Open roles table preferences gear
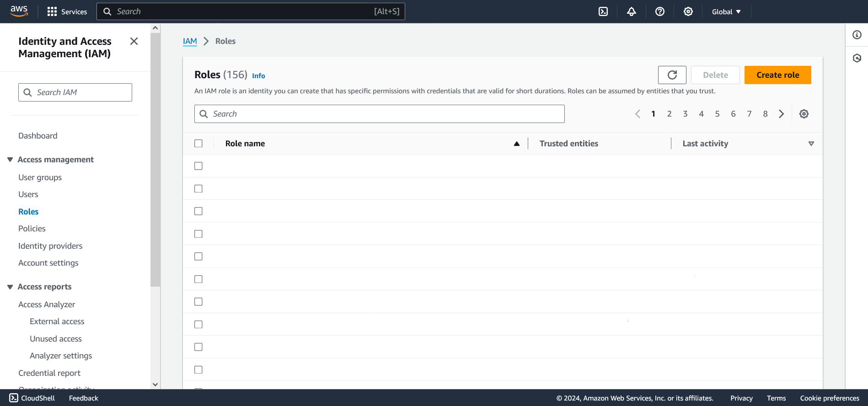This screenshot has width=868, height=406. pyautogui.click(x=804, y=114)
